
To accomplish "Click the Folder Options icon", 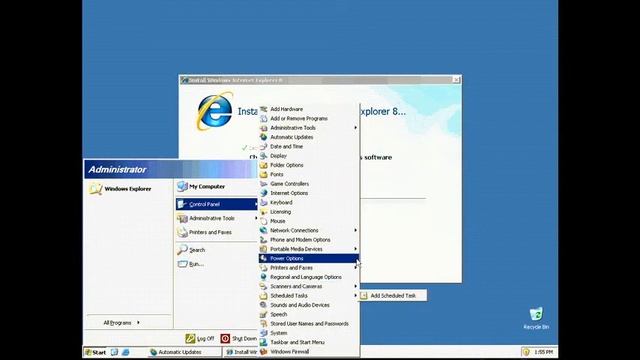I will coord(264,165).
